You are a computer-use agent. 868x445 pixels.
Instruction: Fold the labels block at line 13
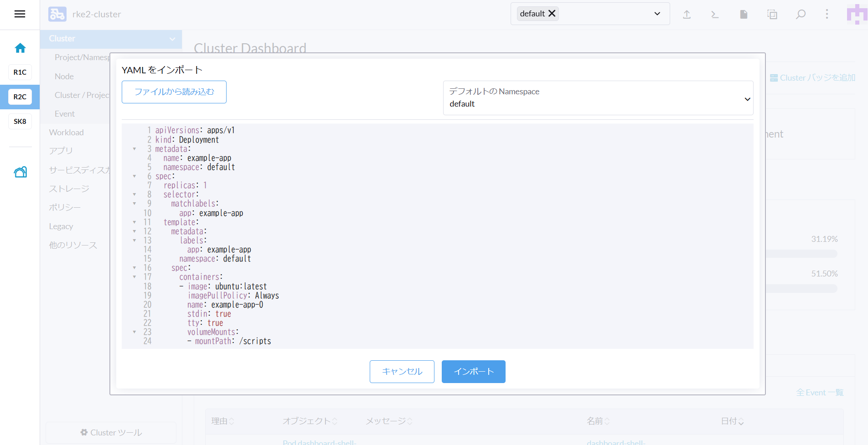(134, 240)
